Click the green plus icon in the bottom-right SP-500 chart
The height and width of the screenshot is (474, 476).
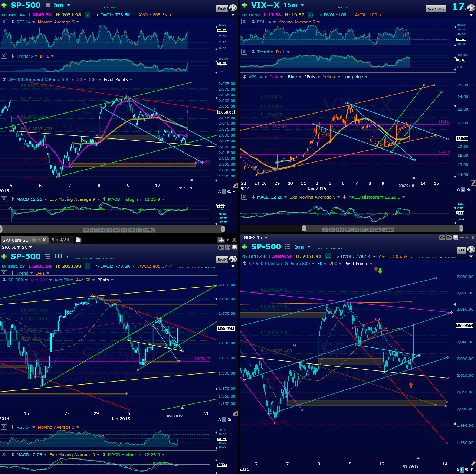tap(244, 247)
